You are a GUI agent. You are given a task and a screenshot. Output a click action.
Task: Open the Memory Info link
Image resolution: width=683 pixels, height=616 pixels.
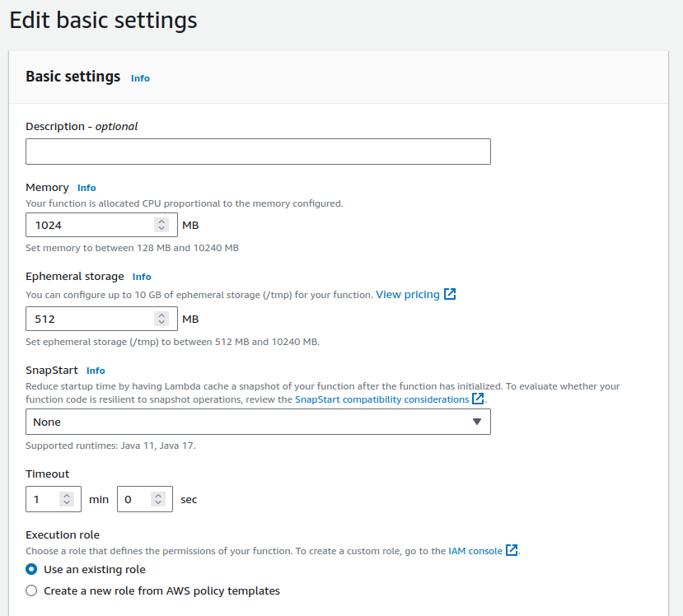[x=87, y=187]
